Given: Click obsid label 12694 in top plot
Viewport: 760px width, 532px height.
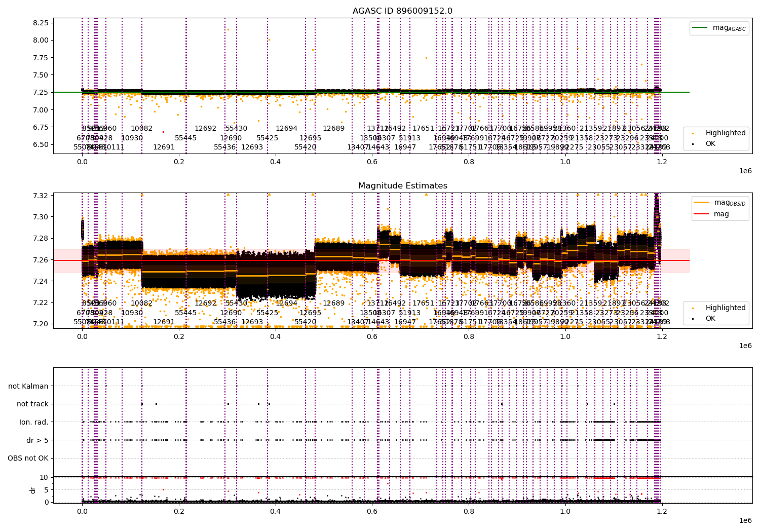Looking at the screenshot, I should click(x=286, y=129).
